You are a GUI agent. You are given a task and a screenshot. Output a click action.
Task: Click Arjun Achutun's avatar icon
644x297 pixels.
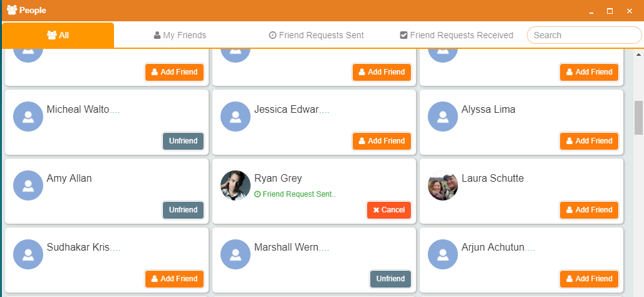click(443, 254)
